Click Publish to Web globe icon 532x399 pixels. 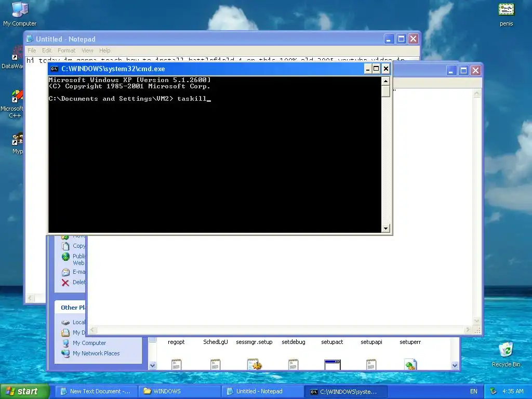(65, 257)
